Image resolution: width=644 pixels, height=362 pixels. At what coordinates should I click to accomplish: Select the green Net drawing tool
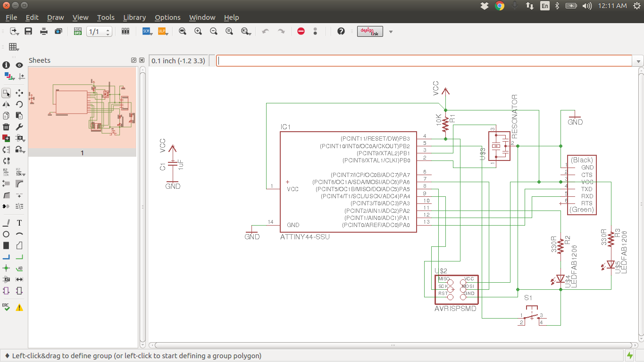click(x=19, y=257)
